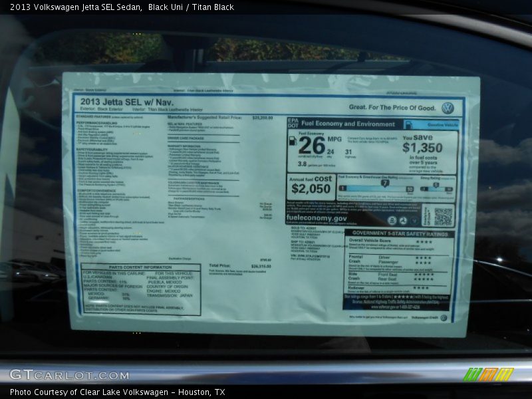This screenshot has width=532, height=399.
Task: Click the 'STANDARD FEATURES' heading
Action: [93, 116]
